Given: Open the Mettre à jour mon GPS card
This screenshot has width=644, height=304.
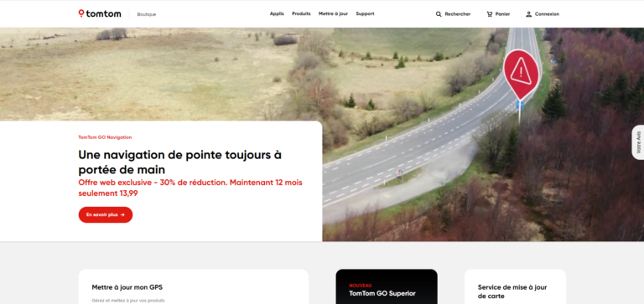Looking at the screenshot, I should (x=194, y=286).
